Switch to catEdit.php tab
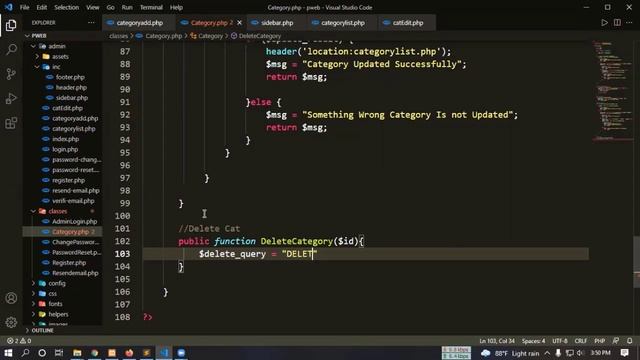The height and width of the screenshot is (360, 640). click(x=407, y=23)
